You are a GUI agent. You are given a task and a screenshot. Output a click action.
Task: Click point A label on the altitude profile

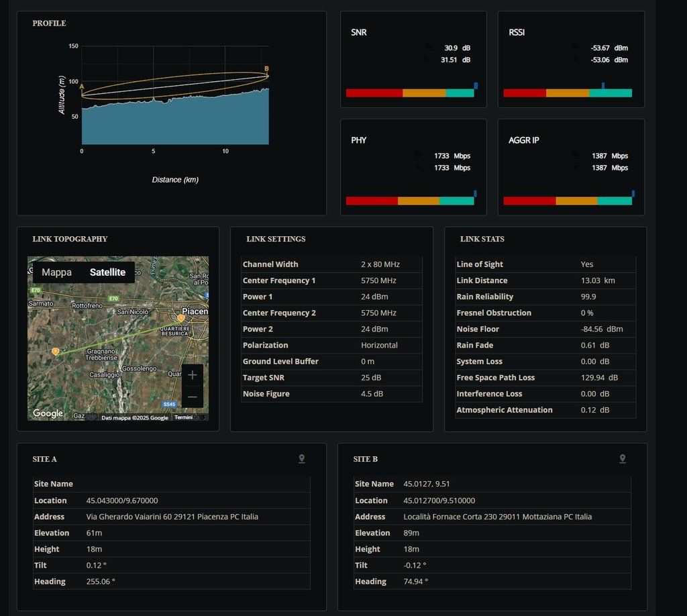[82, 87]
